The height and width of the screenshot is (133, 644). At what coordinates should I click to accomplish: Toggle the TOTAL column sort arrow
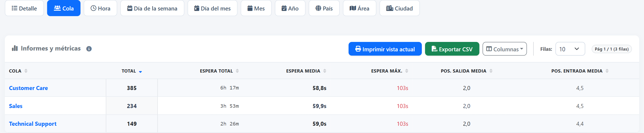140,71
